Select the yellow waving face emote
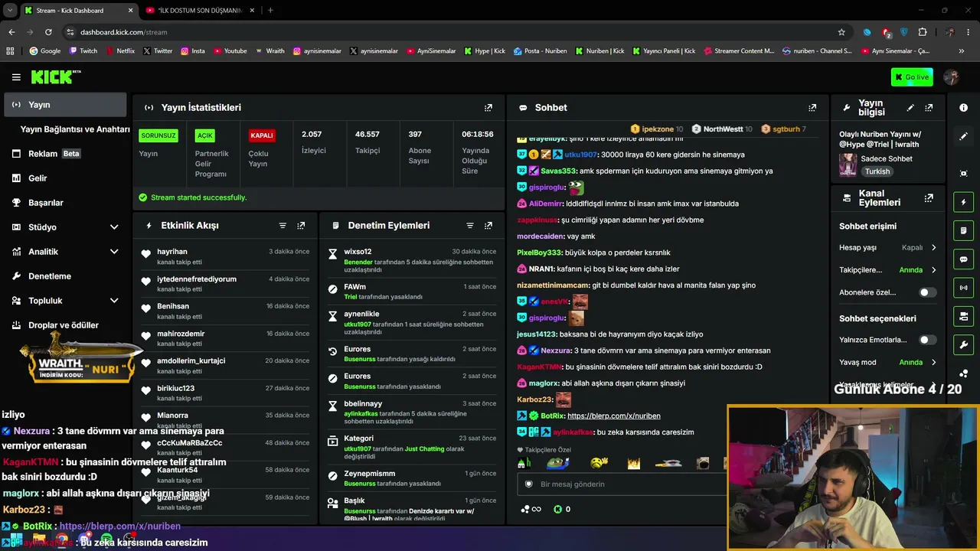The height and width of the screenshot is (551, 980). (x=599, y=463)
